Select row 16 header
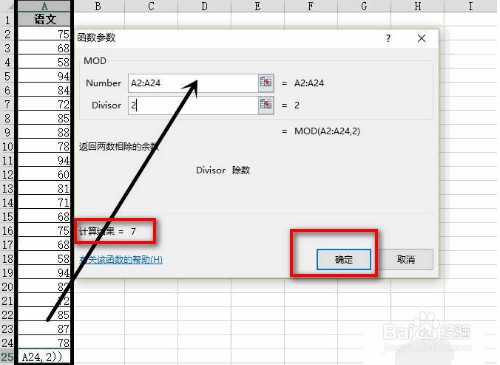Image resolution: width=500 pixels, height=365 pixels. pyautogui.click(x=7, y=230)
